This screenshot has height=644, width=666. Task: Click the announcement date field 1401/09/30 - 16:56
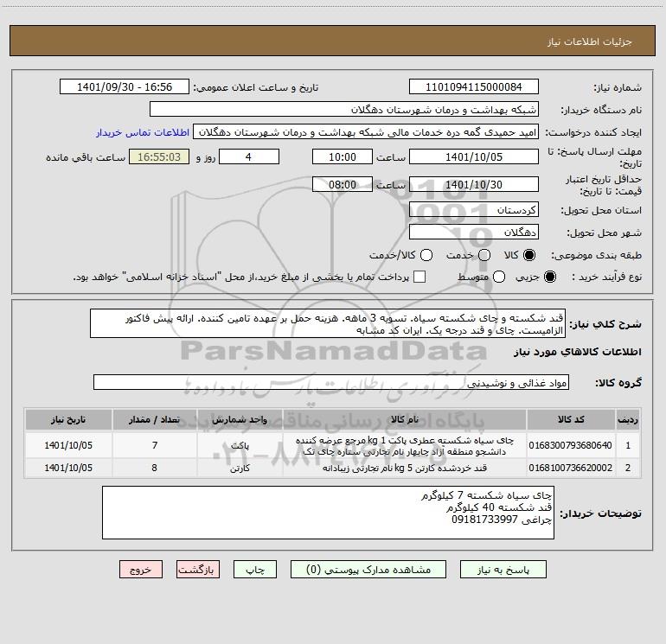click(x=125, y=86)
